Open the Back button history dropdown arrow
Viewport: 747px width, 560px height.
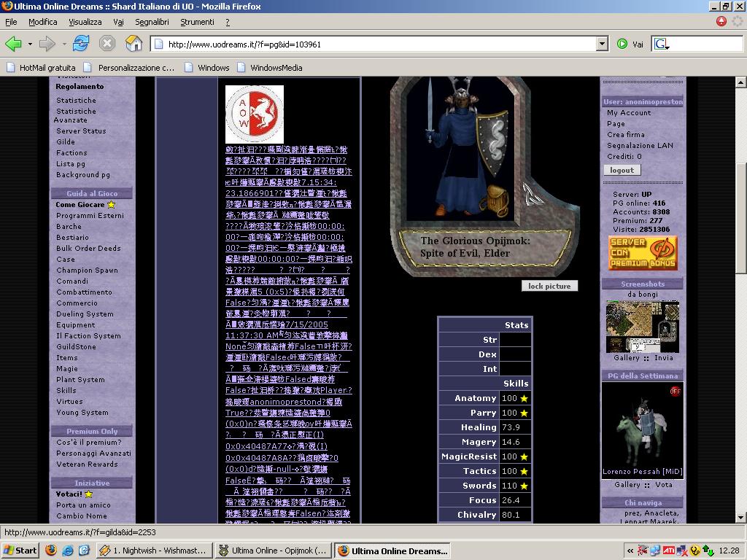[30, 44]
